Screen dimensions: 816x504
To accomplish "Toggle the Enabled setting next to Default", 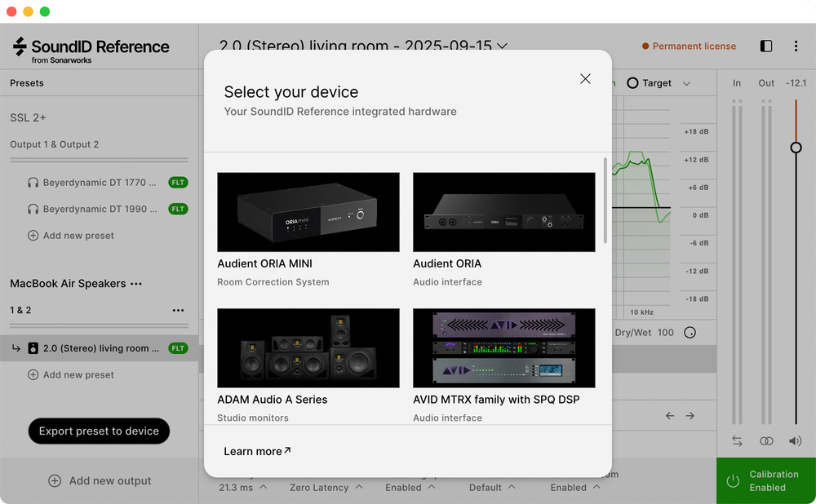I will coord(575,487).
